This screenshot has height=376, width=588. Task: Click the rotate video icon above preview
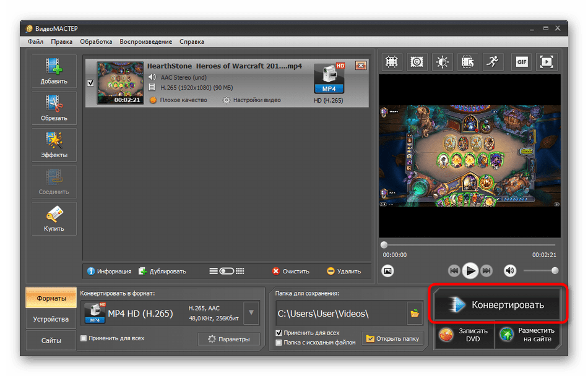[x=467, y=62]
